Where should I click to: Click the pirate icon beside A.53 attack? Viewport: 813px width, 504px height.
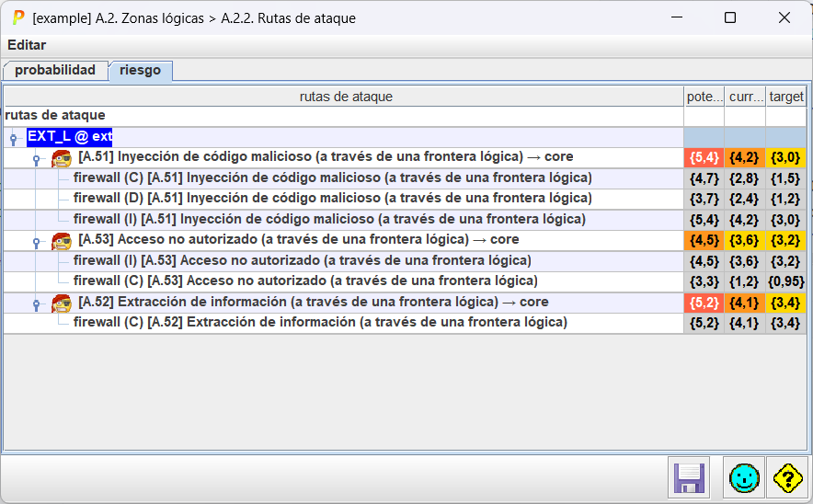coord(62,241)
